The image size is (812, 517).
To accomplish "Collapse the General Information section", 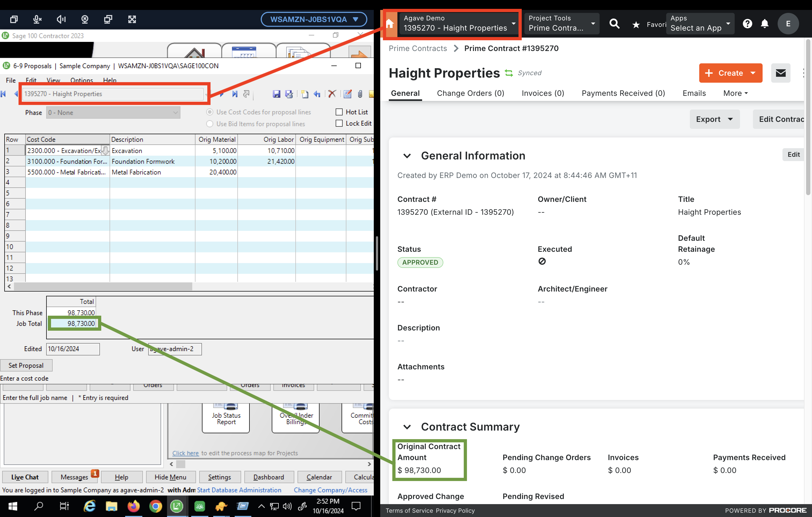I will [407, 156].
